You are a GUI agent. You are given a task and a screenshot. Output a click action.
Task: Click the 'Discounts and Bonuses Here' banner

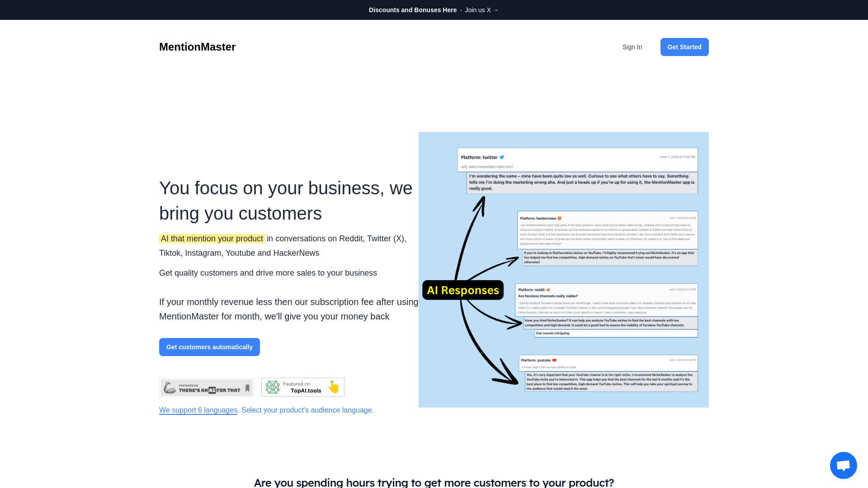(413, 10)
